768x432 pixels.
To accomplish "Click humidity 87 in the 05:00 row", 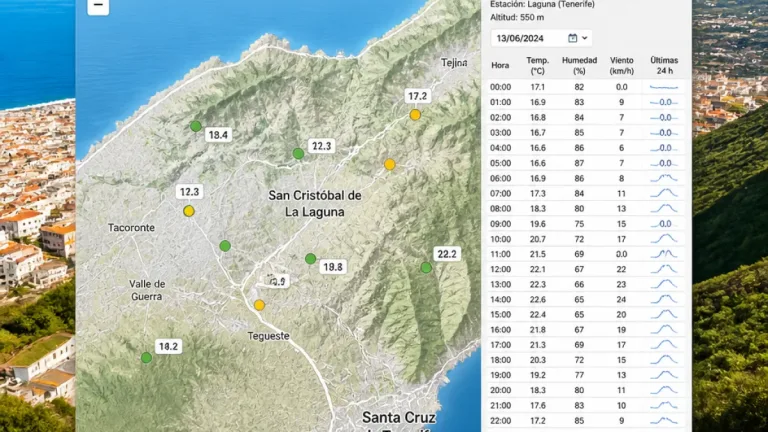I will click(579, 163).
